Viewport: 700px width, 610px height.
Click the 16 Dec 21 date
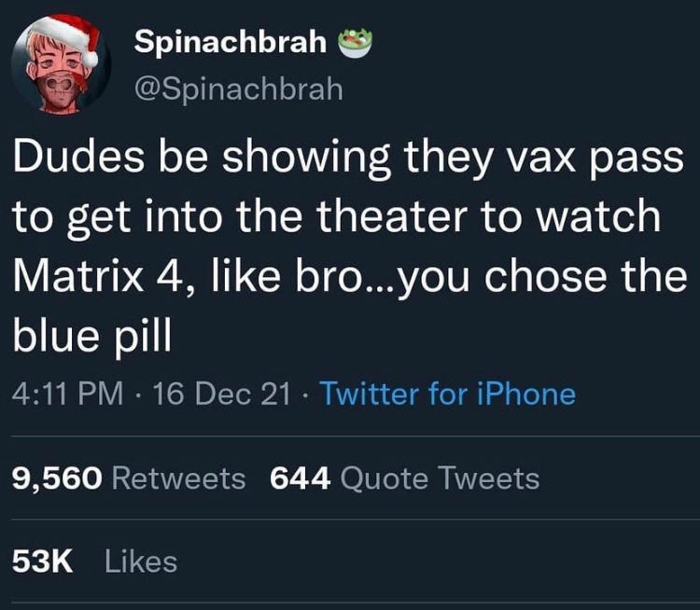pyautogui.click(x=222, y=394)
